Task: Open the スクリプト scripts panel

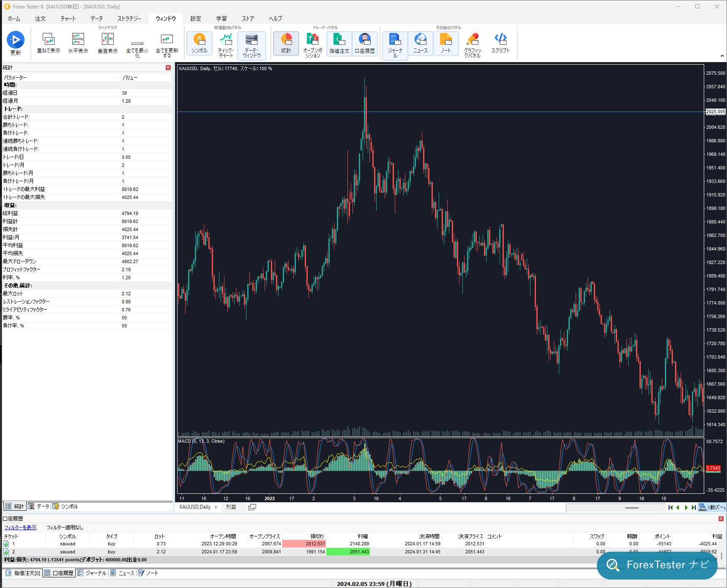Action: [500, 44]
